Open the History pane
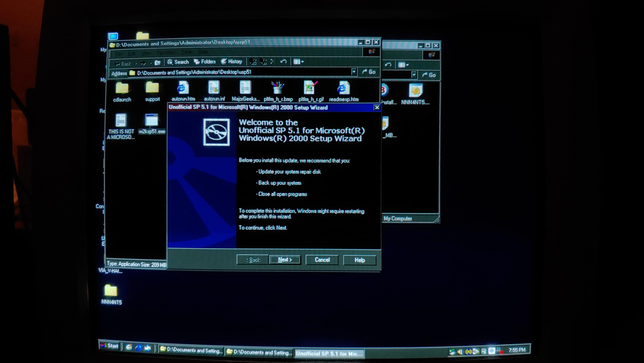This screenshot has width=644, height=363. (232, 62)
